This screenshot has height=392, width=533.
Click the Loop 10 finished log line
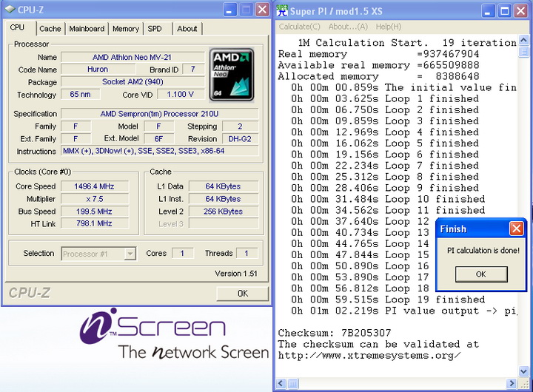pos(388,199)
